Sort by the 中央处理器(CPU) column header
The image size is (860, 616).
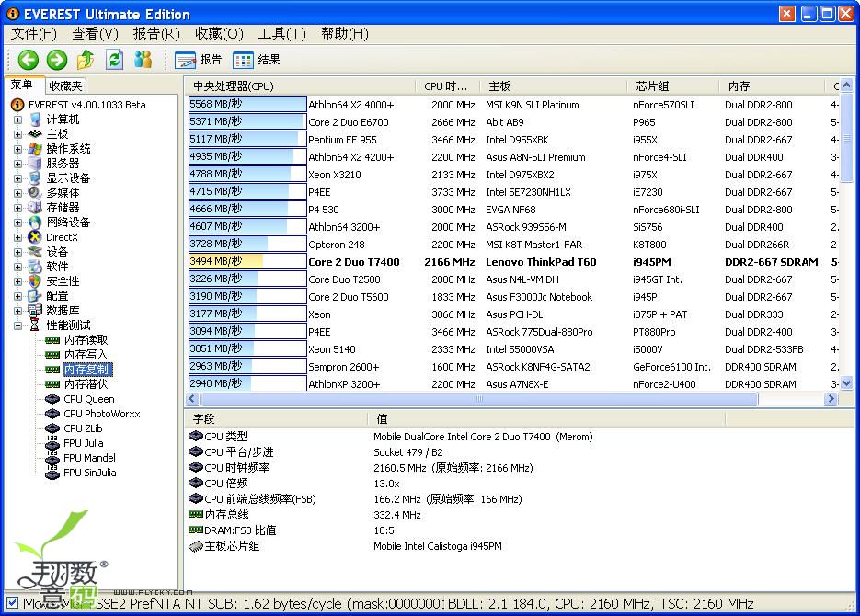click(x=301, y=86)
